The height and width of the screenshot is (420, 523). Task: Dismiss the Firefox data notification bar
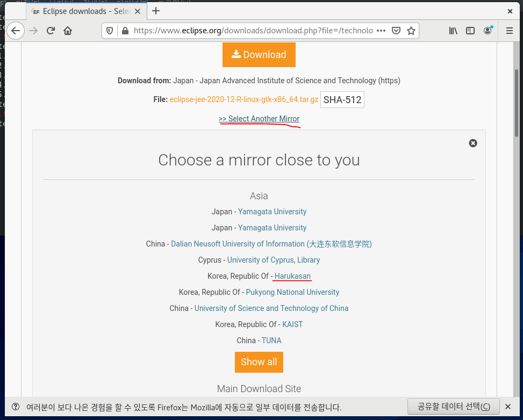click(507, 407)
